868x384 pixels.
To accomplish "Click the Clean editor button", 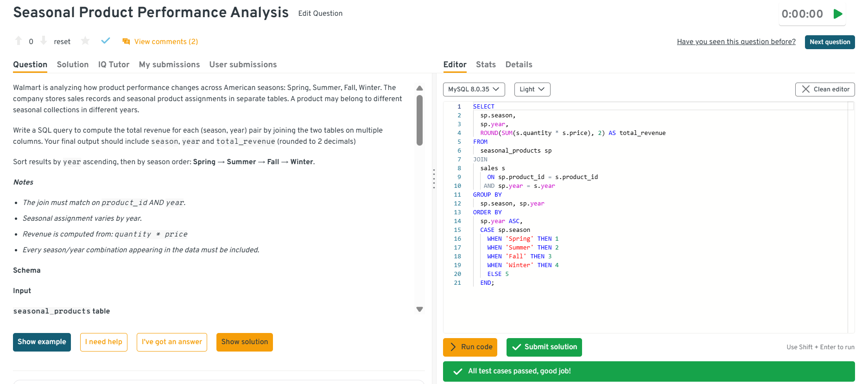I will point(825,90).
